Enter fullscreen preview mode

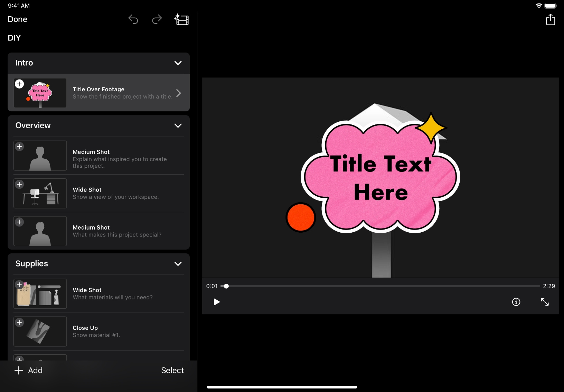pos(545,302)
